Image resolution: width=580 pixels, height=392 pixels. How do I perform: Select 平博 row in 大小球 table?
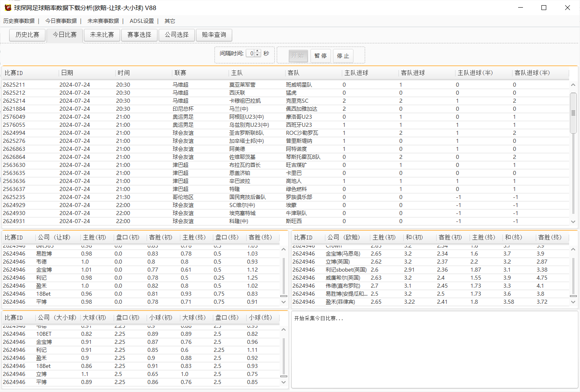(x=141, y=382)
